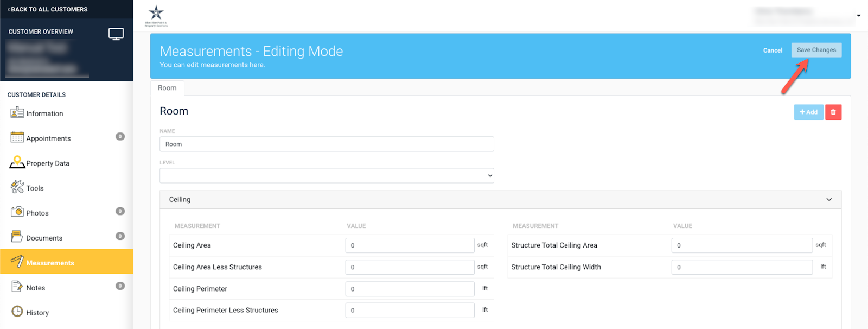868x329 pixels.
Task: Collapse the Ceiling section chevron
Action: click(829, 200)
